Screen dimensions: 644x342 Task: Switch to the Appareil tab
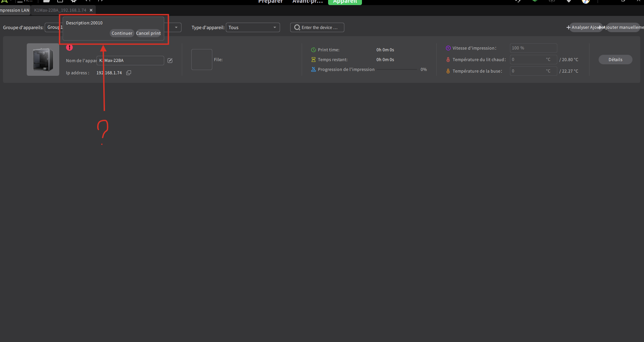(345, 2)
